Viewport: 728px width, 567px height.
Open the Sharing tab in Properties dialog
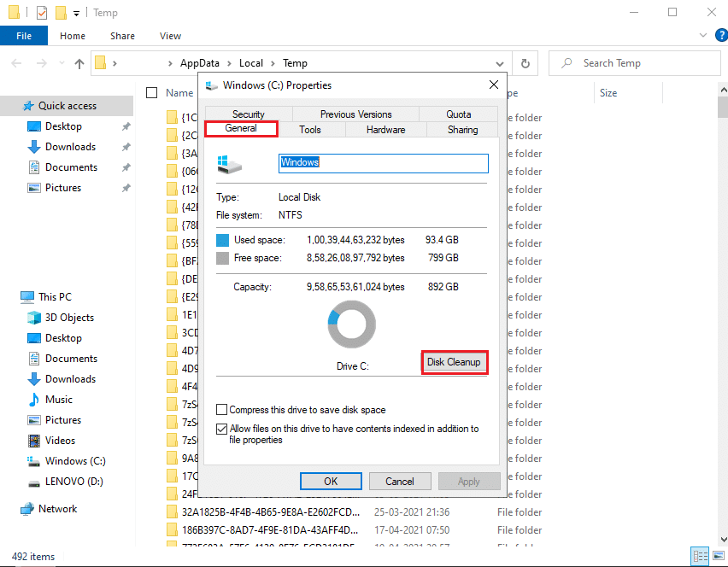(461, 130)
